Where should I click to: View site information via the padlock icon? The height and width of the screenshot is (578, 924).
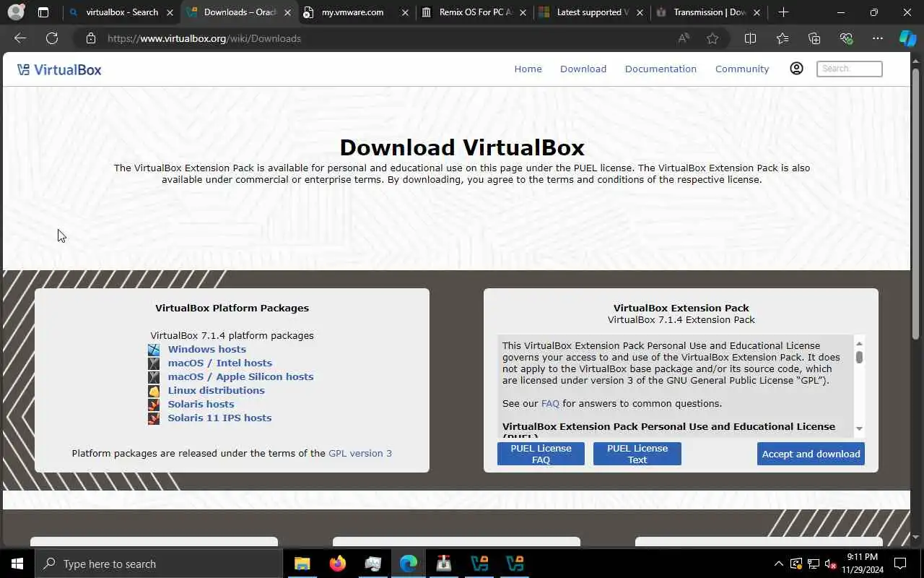[91, 38]
